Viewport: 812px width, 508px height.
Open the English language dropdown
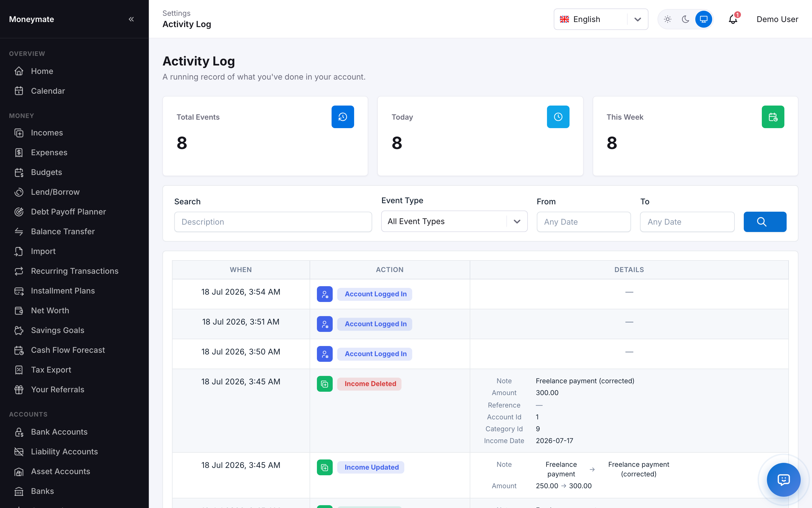(x=601, y=19)
